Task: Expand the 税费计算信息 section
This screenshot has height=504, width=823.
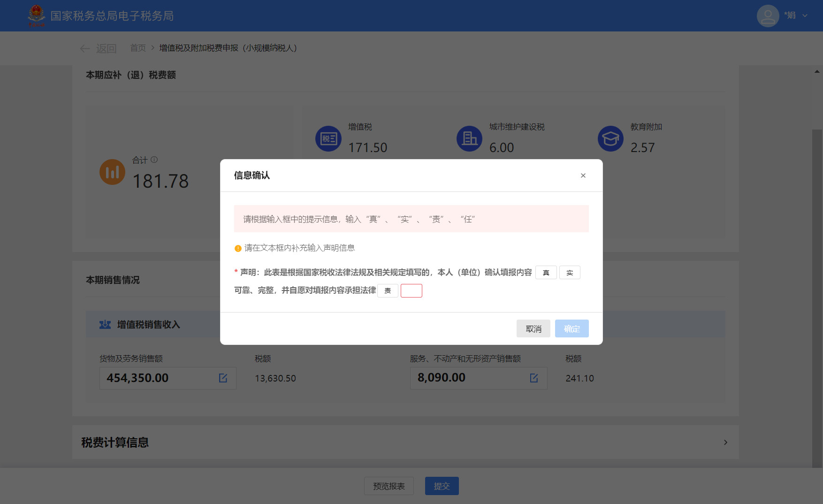Action: pyautogui.click(x=725, y=442)
